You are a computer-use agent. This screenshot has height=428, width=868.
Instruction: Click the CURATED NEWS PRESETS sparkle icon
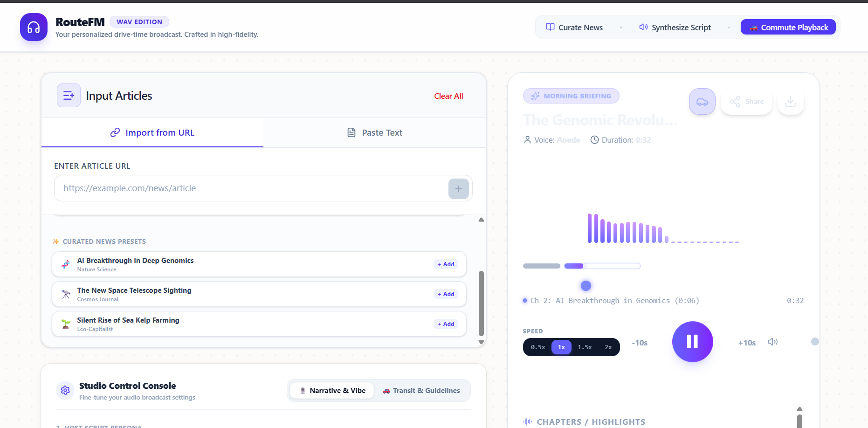tap(56, 242)
